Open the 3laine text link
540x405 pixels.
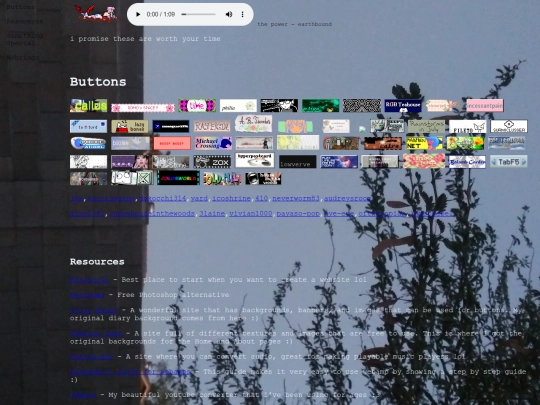point(212,214)
